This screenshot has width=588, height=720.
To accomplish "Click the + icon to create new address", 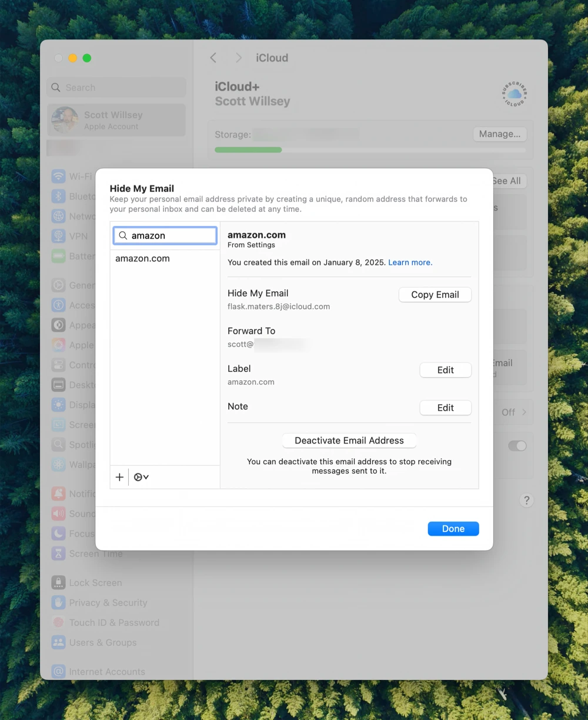I will (x=119, y=476).
